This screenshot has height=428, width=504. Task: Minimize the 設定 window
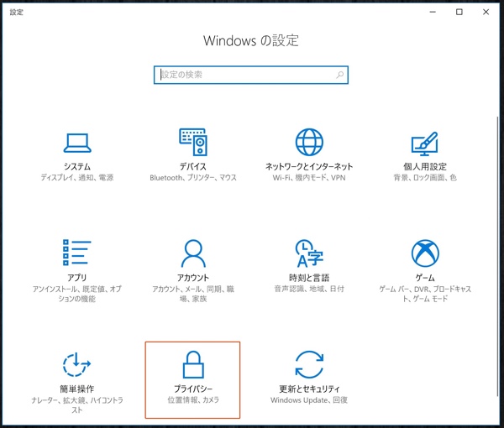pos(433,13)
